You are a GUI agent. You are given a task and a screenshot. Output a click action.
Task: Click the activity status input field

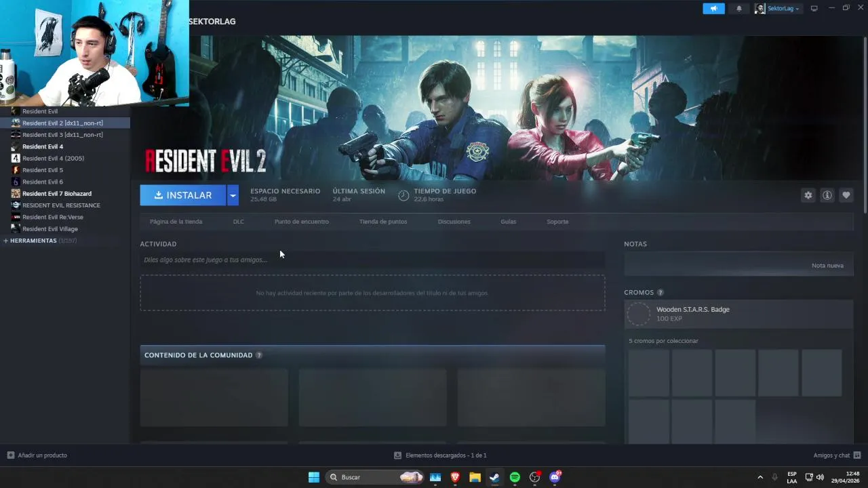372,260
